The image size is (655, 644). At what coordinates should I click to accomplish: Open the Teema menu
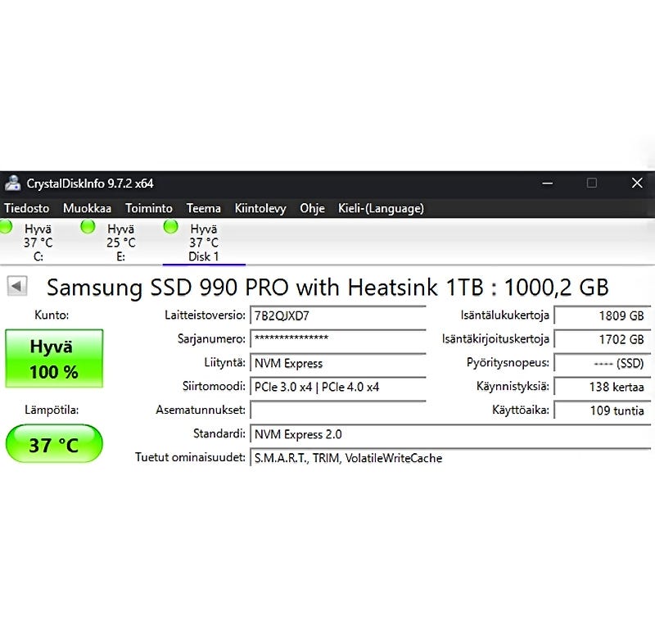(203, 208)
